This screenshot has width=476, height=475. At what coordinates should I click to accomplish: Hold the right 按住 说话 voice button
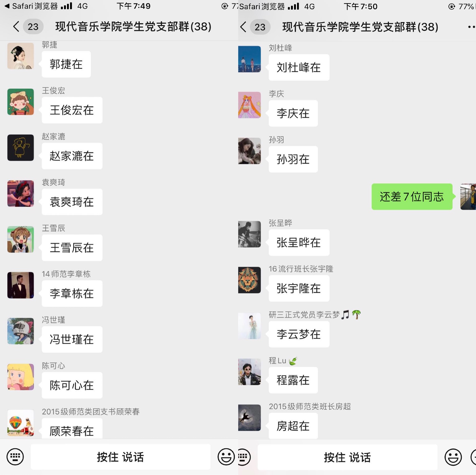pos(347,457)
